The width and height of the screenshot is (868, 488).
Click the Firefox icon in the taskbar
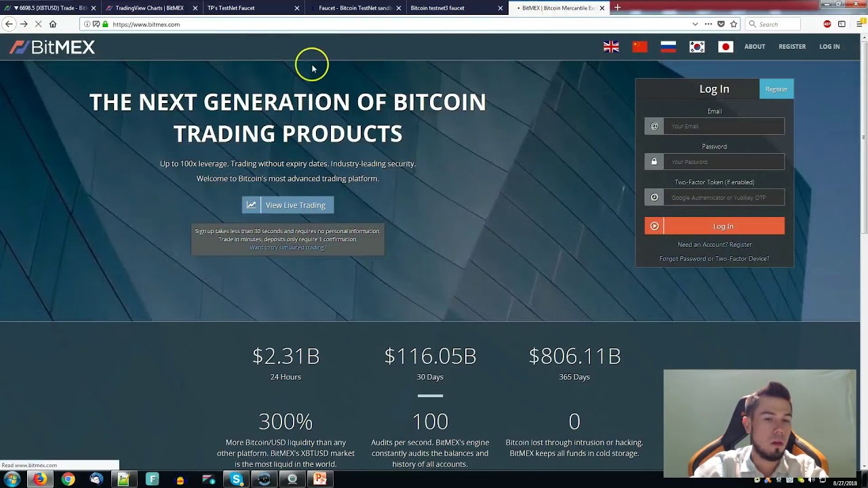point(40,479)
